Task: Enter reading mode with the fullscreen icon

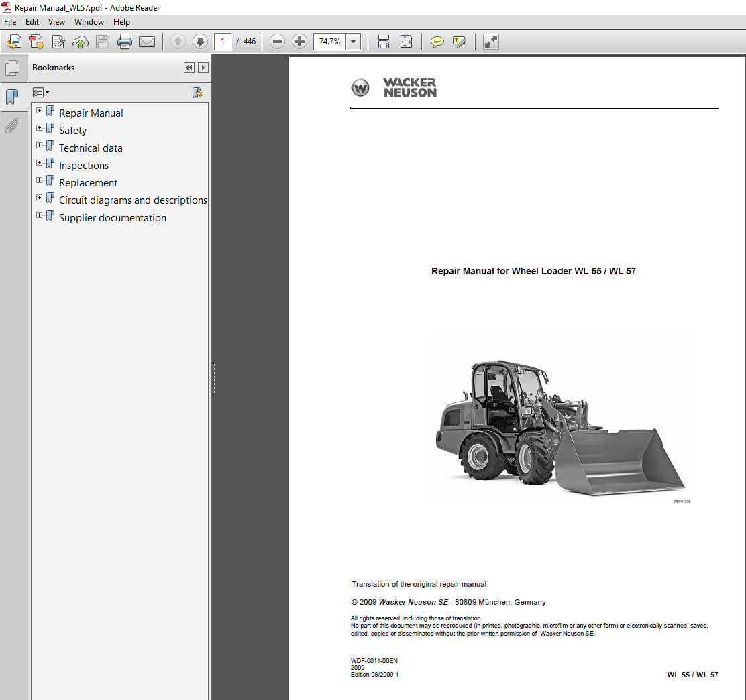Action: tap(490, 41)
